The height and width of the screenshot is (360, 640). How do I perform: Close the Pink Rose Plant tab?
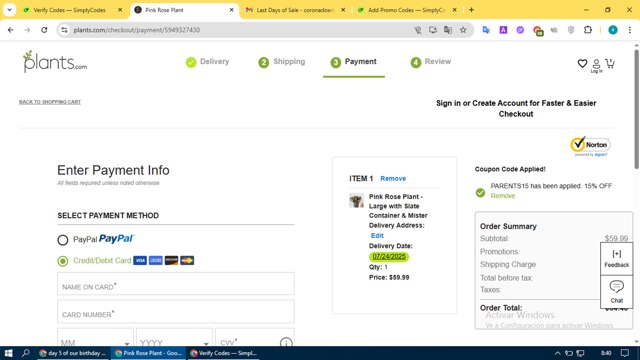click(231, 10)
